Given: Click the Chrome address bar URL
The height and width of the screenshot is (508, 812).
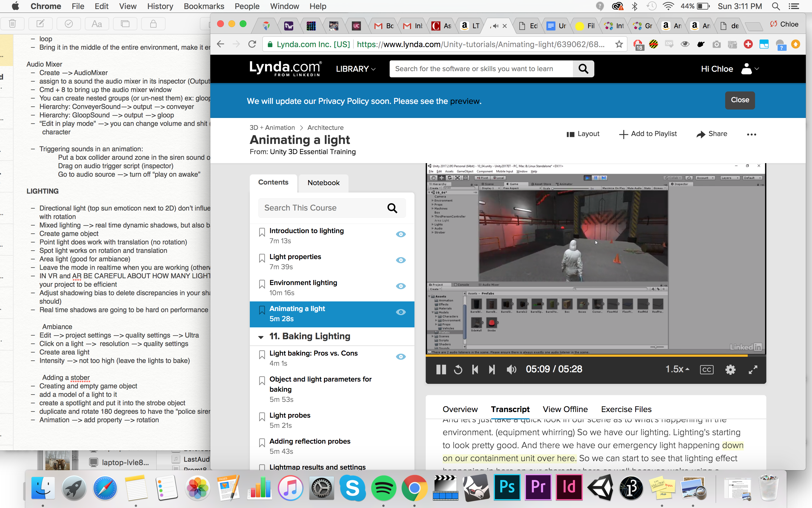Looking at the screenshot, I should 480,44.
